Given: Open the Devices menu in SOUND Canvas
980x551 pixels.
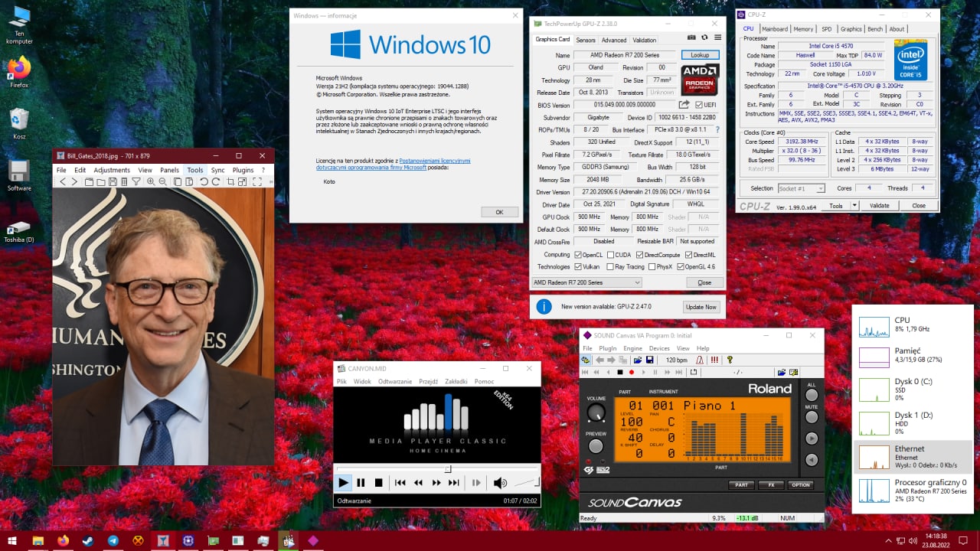Looking at the screenshot, I should pyautogui.click(x=659, y=348).
